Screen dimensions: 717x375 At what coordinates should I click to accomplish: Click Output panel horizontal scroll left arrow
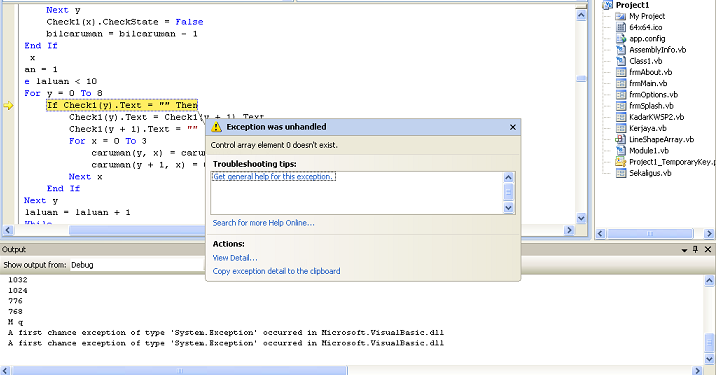[x=5, y=370]
